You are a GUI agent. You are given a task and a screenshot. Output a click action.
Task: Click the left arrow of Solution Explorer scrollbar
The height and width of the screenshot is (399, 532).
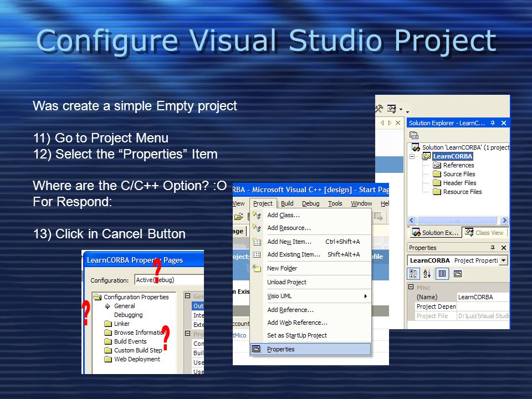(412, 220)
